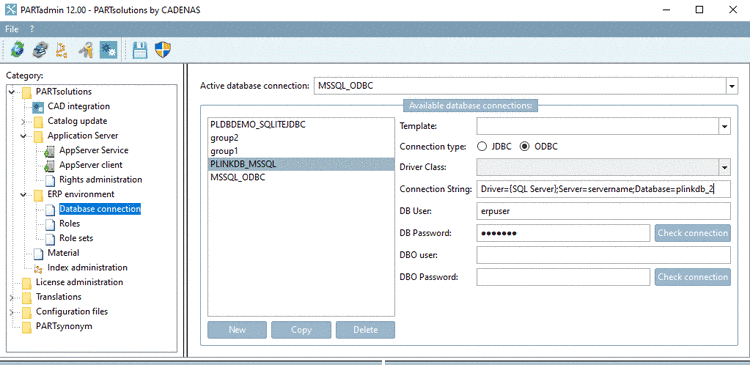Click the CAD integration node icon
Image resolution: width=750 pixels, height=365 pixels.
[38, 107]
